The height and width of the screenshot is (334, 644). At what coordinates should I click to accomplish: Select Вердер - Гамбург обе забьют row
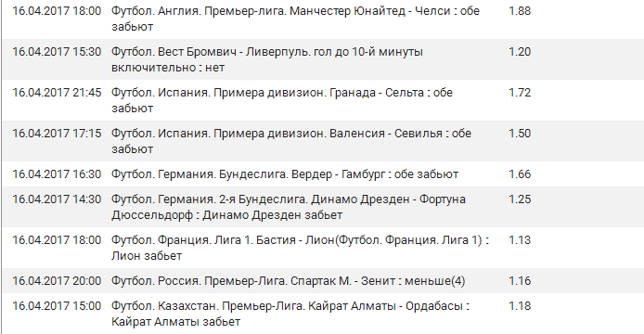pyautogui.click(x=323, y=174)
